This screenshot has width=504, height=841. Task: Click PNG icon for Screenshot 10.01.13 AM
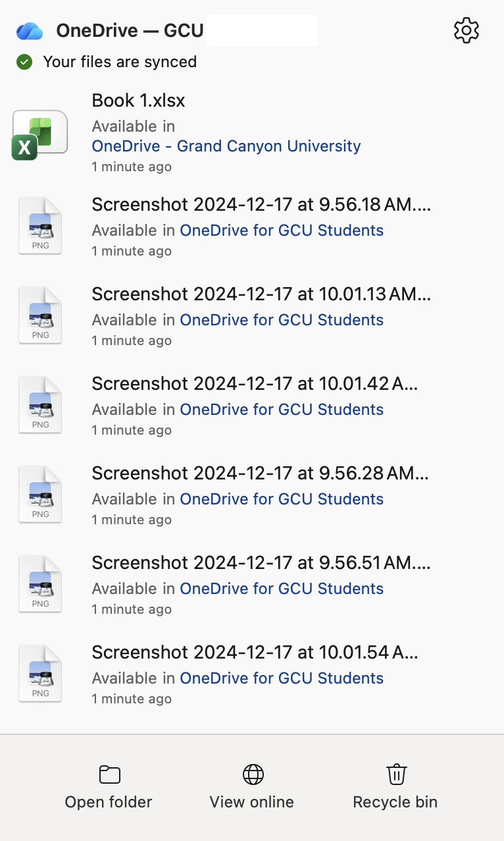coord(40,315)
